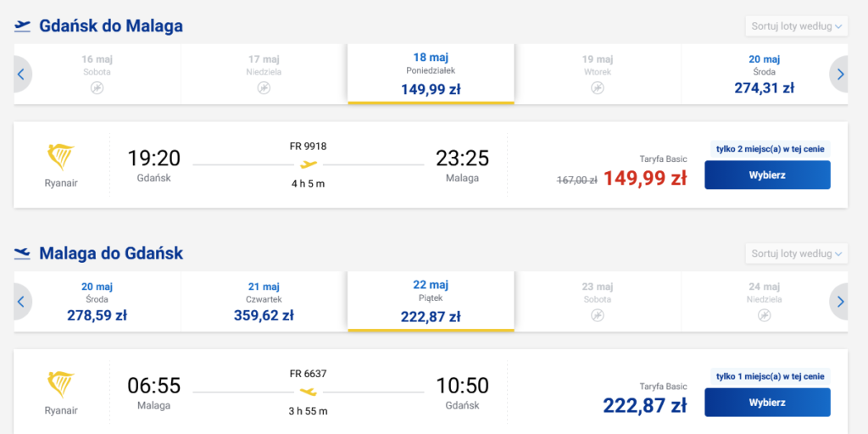Screen dimensions: 868x434
Task: Go to next dates for outbound flights
Action: 840,75
